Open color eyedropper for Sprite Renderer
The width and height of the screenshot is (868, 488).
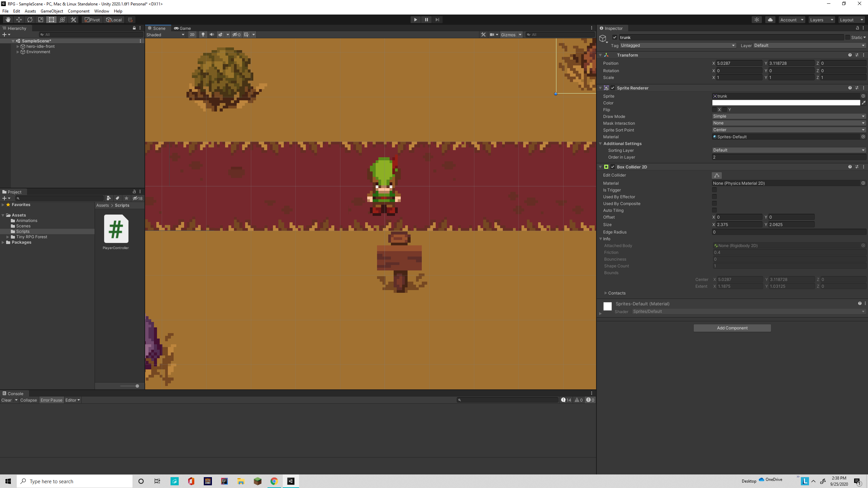[864, 103]
